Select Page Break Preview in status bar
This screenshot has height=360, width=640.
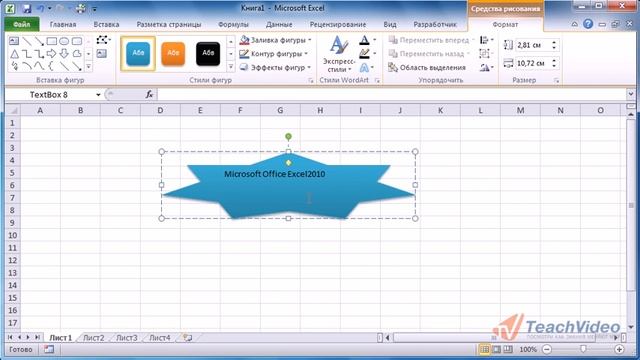pyautogui.click(x=508, y=349)
